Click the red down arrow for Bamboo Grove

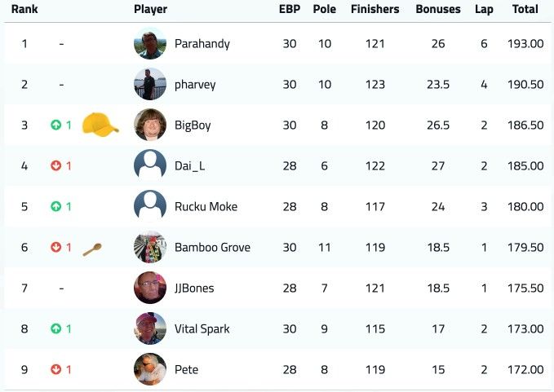coord(55,247)
